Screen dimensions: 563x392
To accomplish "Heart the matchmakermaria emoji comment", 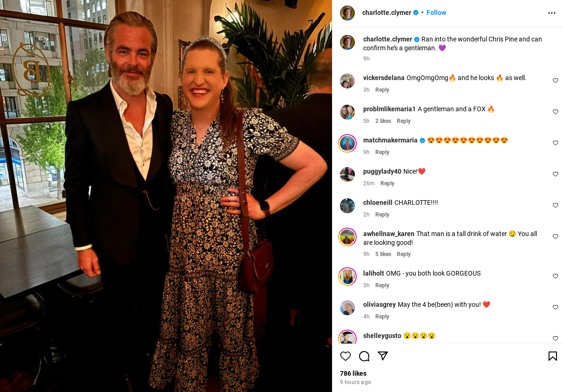I will pyautogui.click(x=556, y=143).
